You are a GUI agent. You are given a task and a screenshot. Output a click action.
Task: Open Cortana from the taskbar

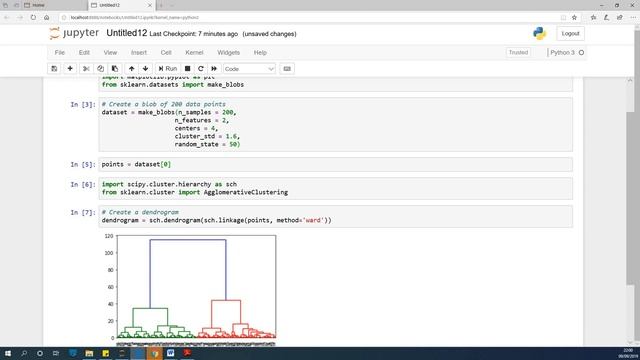pos(40,353)
